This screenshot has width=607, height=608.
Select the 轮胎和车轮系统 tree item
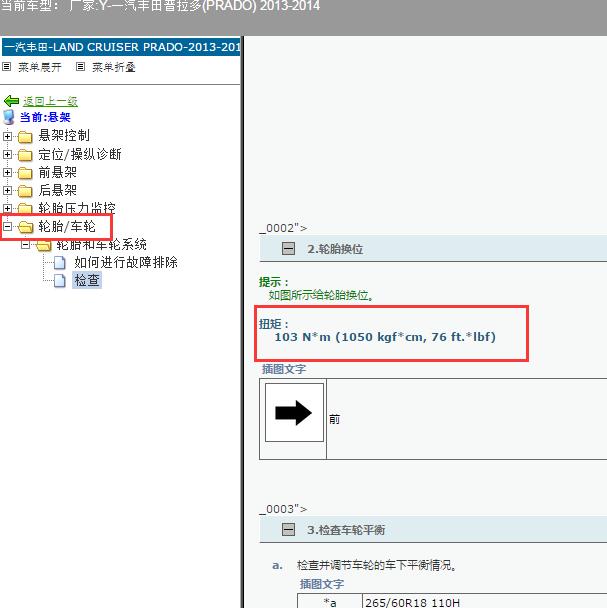click(x=101, y=245)
